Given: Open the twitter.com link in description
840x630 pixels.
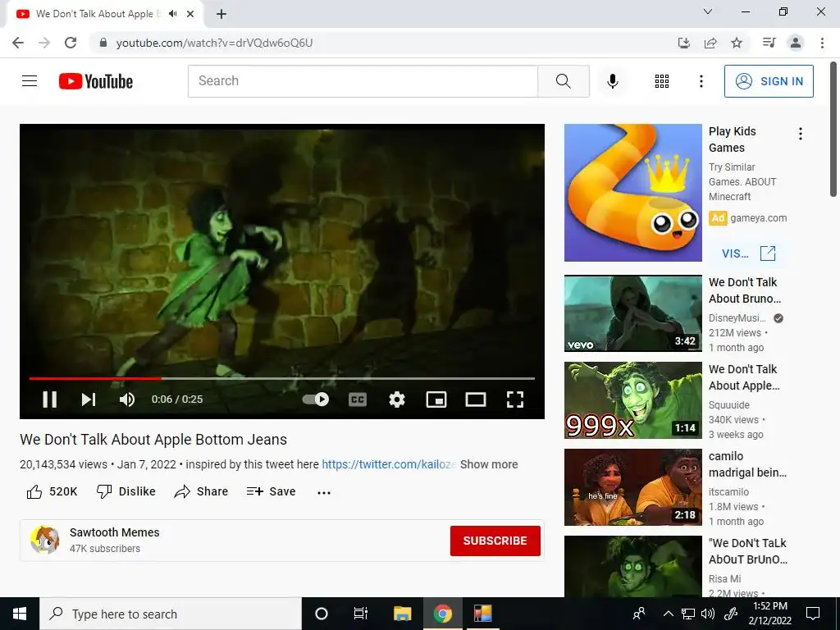Looking at the screenshot, I should click(x=389, y=464).
